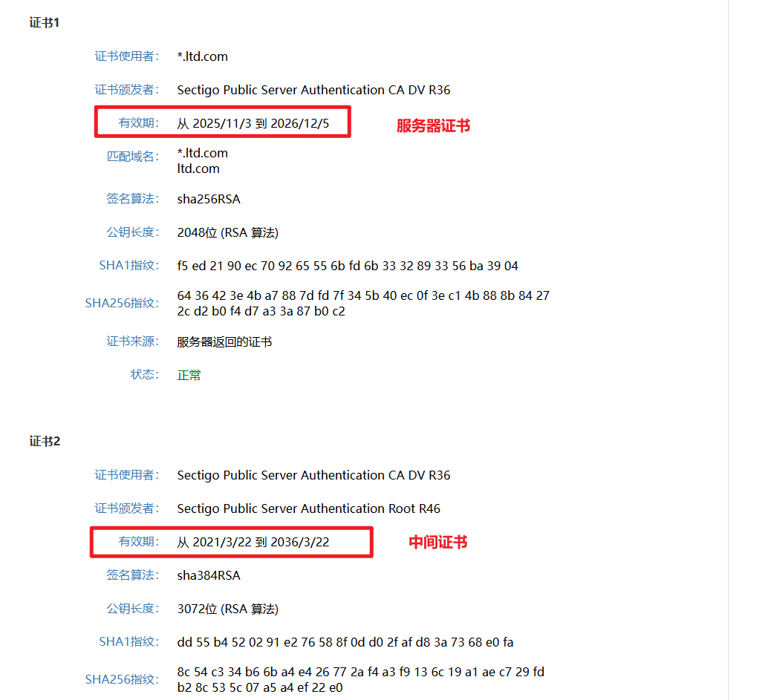The width and height of the screenshot is (774, 700).
Task: Click SHA1 fingerprint starting dd 55 b4
Action: 345,642
